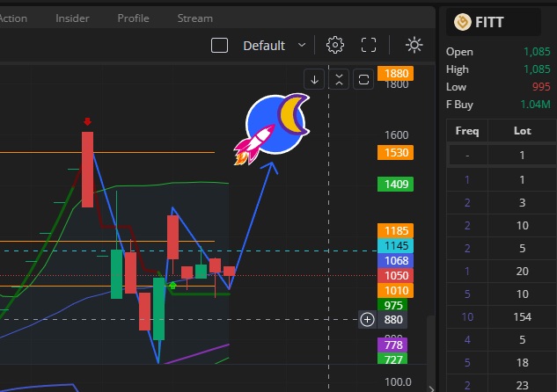
Task: Click the 1530 orange price label
Action: 395,153
